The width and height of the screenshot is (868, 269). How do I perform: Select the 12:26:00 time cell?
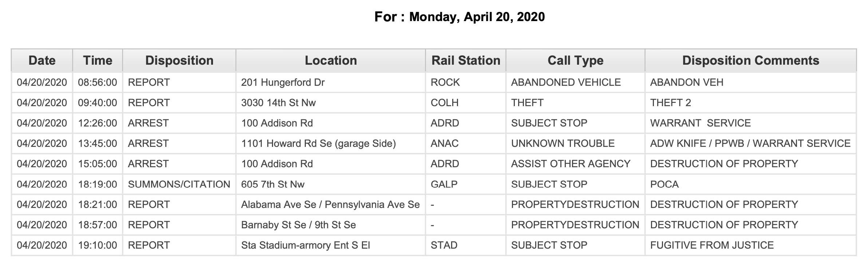(98, 123)
